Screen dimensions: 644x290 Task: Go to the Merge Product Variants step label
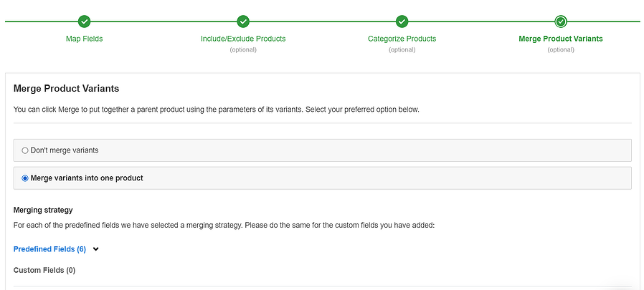[x=561, y=39]
